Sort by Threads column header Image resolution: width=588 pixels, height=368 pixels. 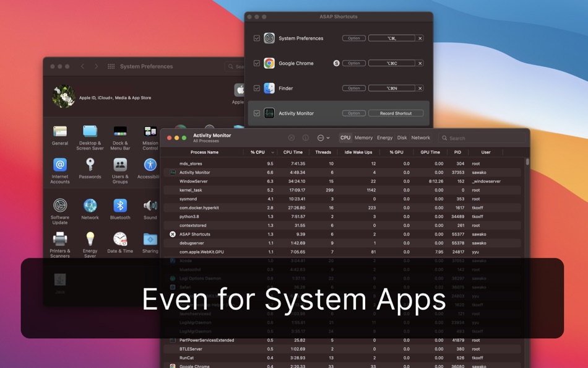point(323,152)
